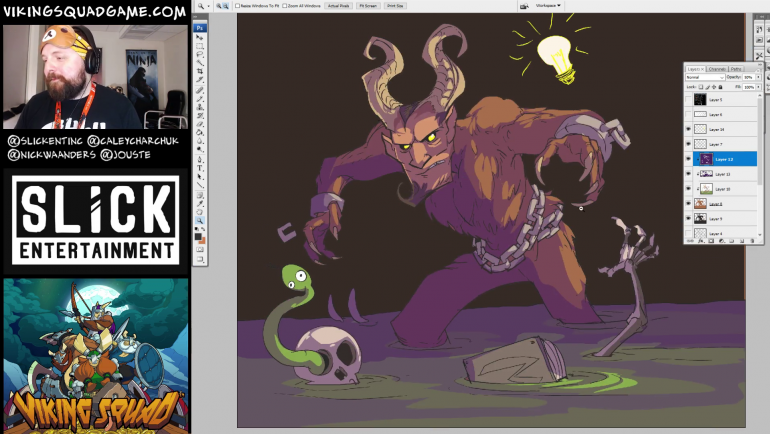This screenshot has height=434, width=770.
Task: Select the Eraser tool
Action: [200, 125]
